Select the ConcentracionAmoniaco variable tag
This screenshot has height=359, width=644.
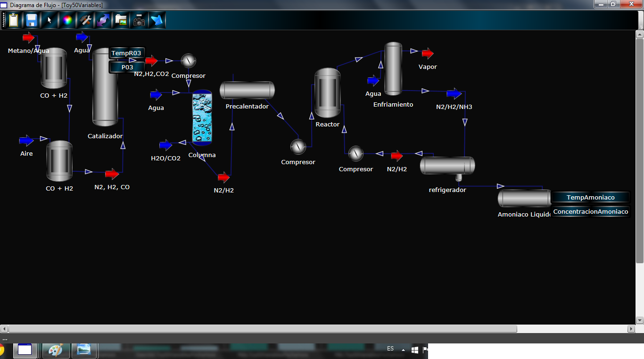tap(590, 212)
